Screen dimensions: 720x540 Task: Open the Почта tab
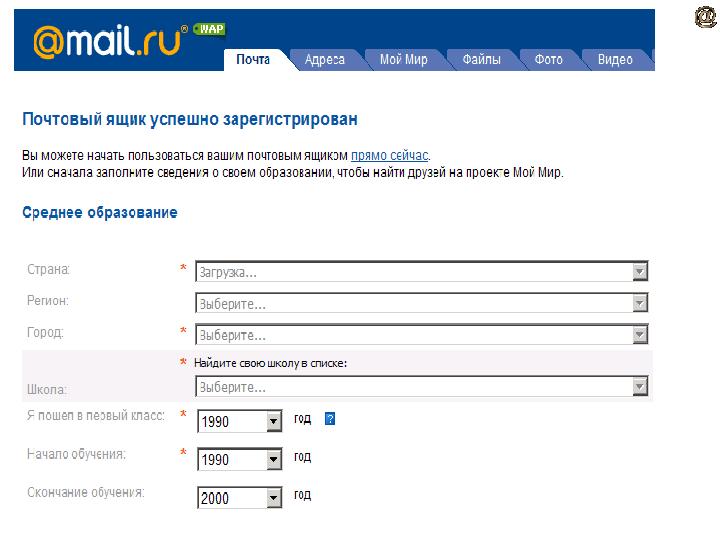pyautogui.click(x=253, y=60)
